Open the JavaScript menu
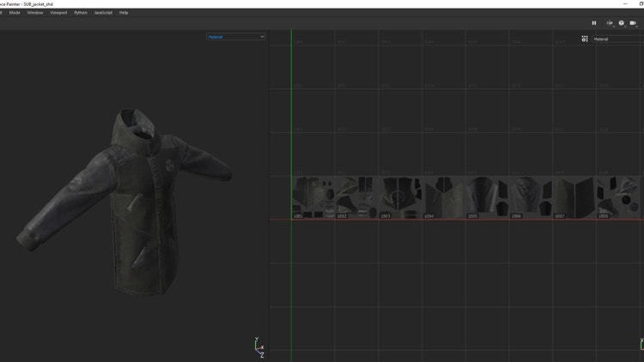Screen dimensions: 644x362 point(103,13)
